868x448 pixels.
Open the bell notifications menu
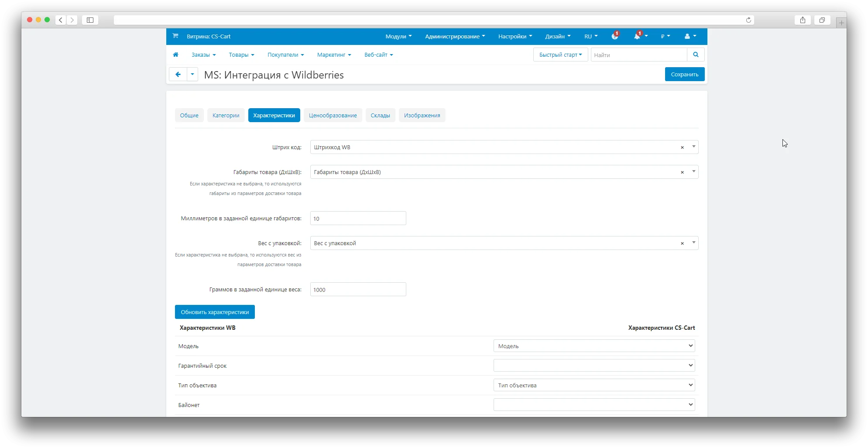click(641, 36)
